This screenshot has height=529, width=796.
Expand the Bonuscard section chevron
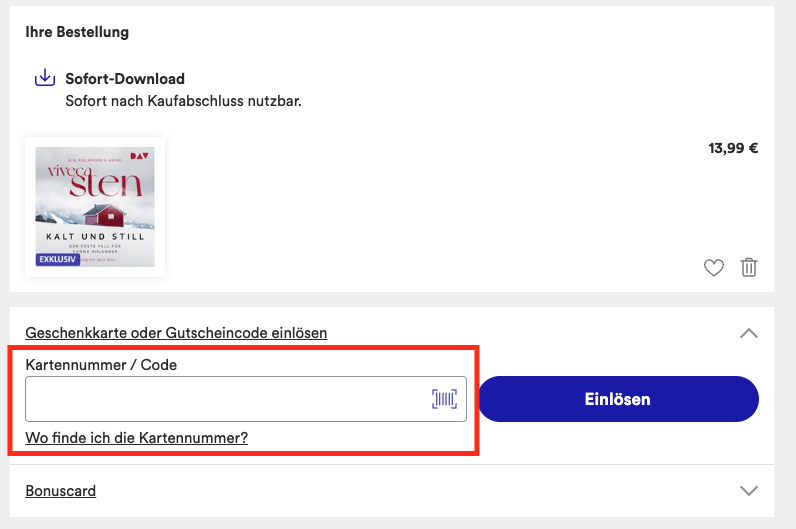click(749, 490)
